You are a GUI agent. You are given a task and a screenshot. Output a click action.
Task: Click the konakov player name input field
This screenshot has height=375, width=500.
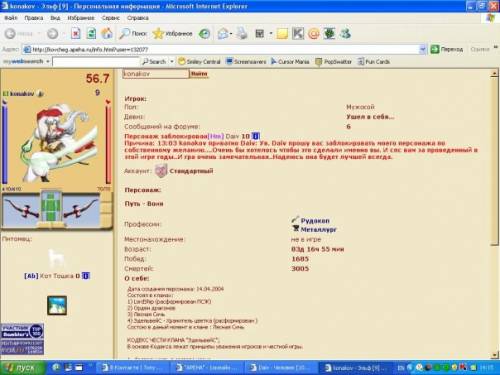click(x=156, y=74)
